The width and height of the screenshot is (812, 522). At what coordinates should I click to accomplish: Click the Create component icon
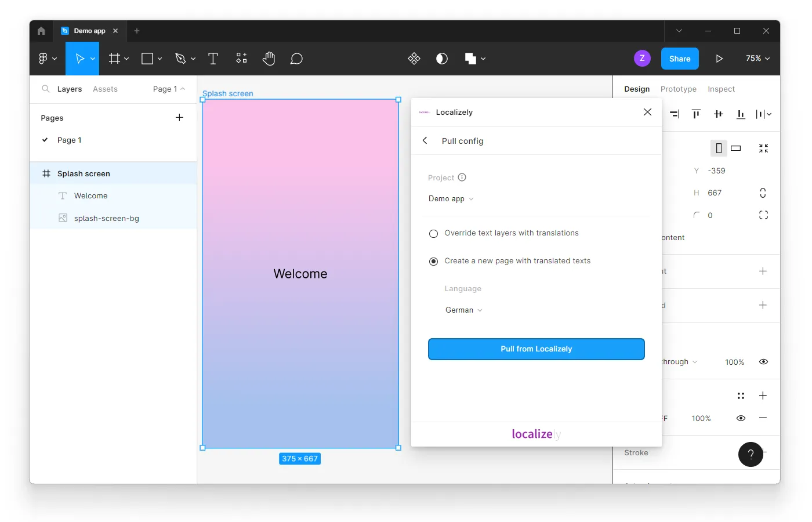414,59
